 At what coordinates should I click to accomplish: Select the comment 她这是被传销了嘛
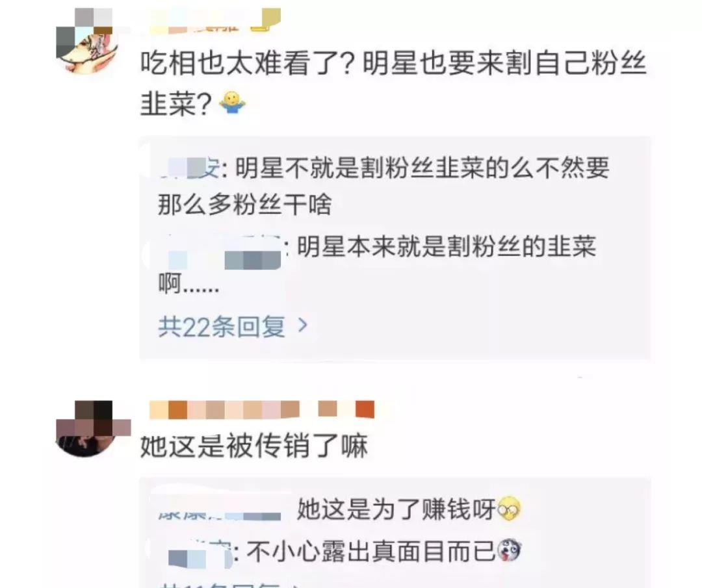click(x=254, y=445)
